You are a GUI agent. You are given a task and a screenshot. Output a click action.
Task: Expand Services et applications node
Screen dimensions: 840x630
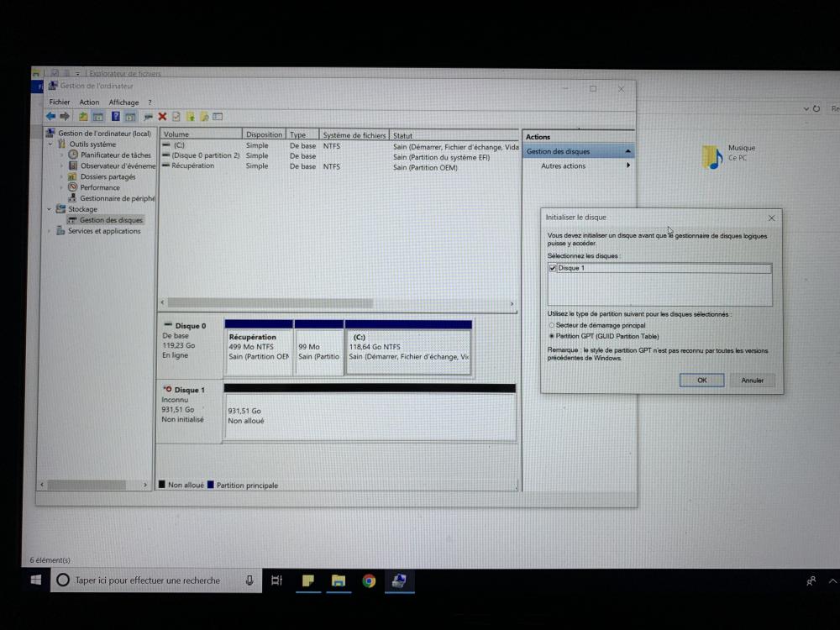tap(50, 231)
